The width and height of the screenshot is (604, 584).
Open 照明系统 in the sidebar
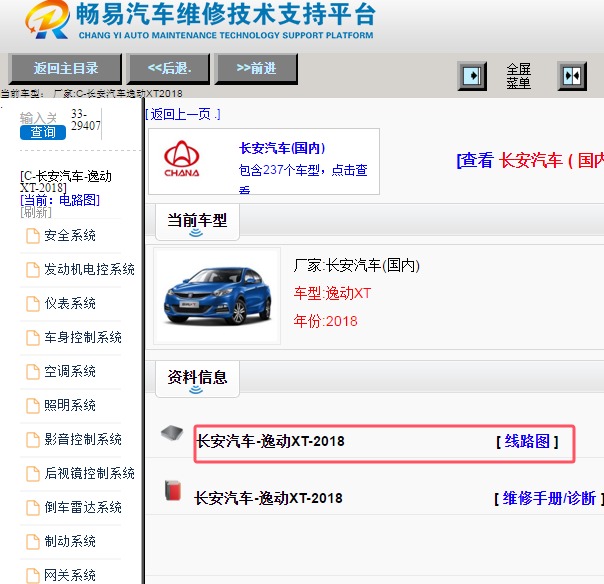click(70, 405)
